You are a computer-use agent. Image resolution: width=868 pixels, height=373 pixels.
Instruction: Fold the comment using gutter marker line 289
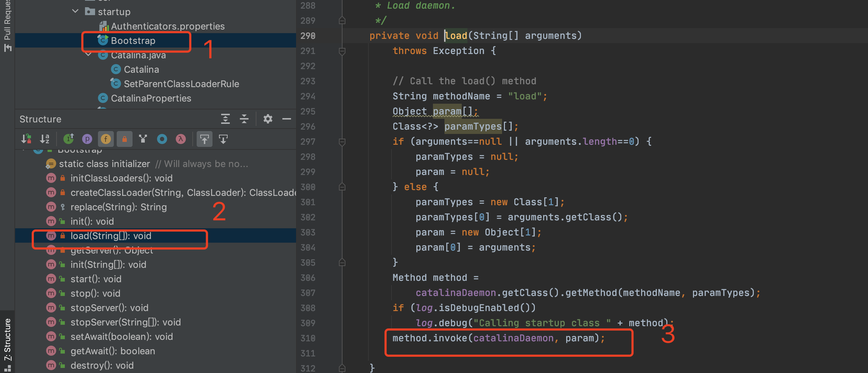click(x=342, y=21)
